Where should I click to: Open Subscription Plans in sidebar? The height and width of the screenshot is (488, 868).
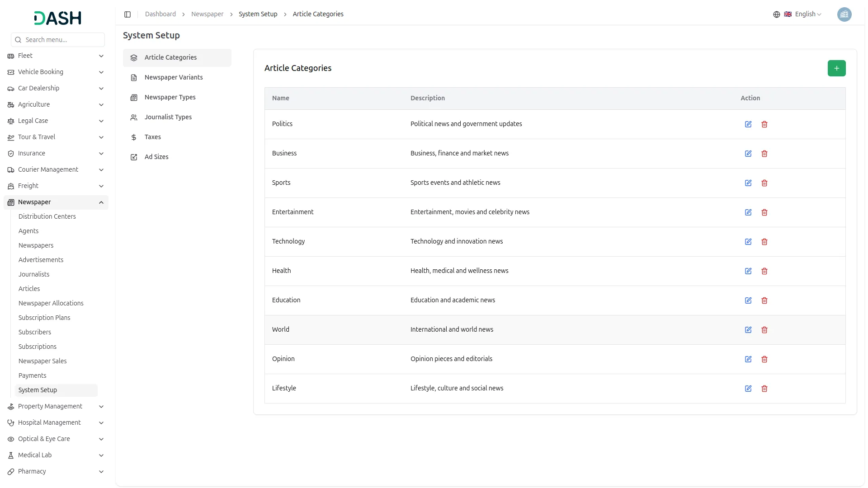coord(44,318)
